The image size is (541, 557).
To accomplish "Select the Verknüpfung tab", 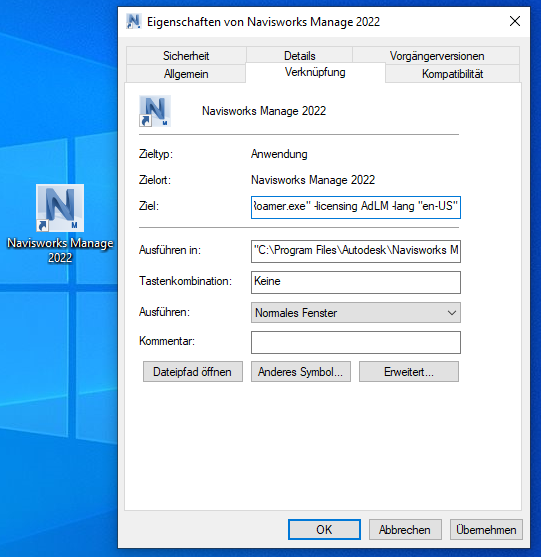I will click(x=315, y=72).
